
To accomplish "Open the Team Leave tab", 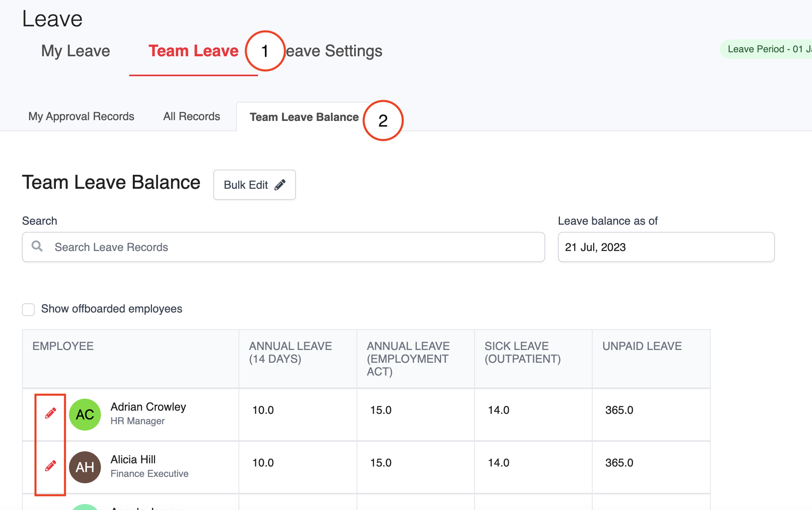I will pyautogui.click(x=193, y=51).
